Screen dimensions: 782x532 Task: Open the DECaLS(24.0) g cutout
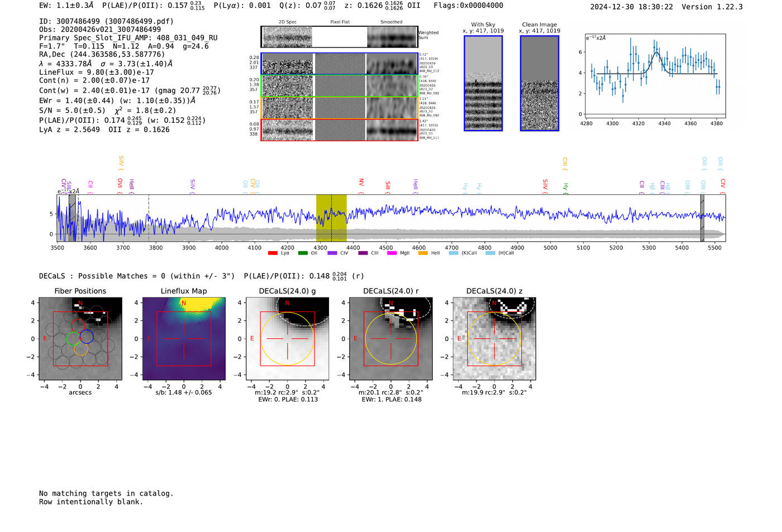(x=288, y=339)
